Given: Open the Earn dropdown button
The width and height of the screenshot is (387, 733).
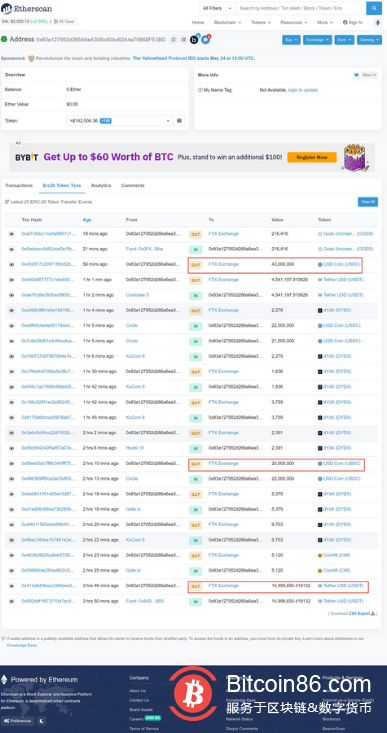Looking at the screenshot, I should pos(344,40).
